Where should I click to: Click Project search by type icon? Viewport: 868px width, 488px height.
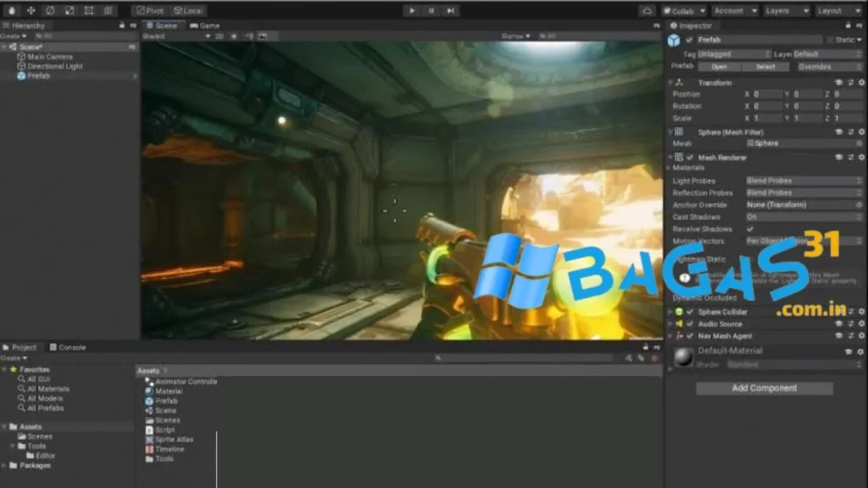629,358
